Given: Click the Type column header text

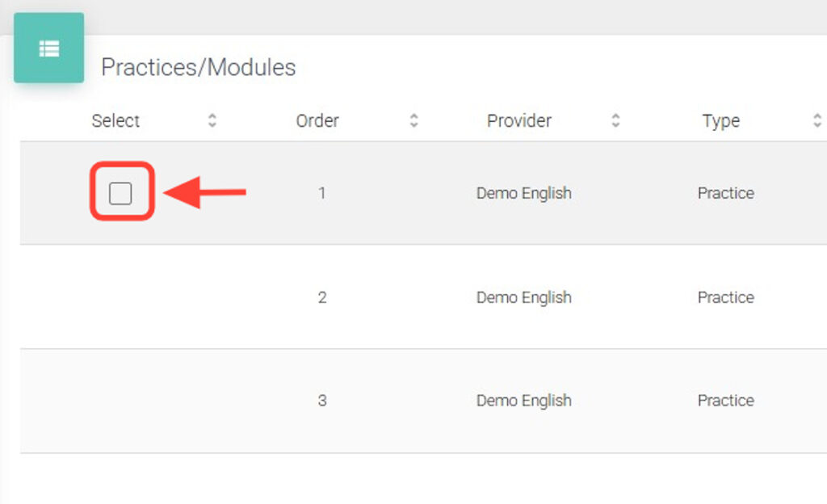Looking at the screenshot, I should 721,121.
